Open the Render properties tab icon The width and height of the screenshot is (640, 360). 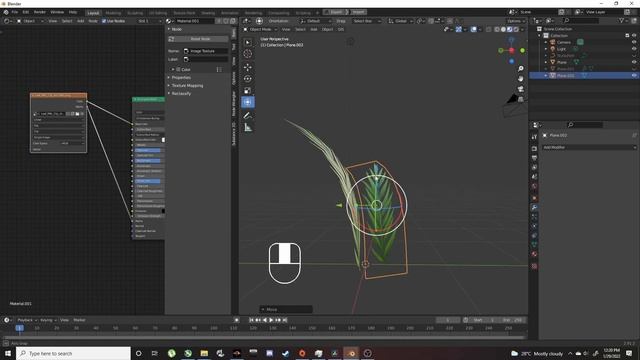coord(534,149)
